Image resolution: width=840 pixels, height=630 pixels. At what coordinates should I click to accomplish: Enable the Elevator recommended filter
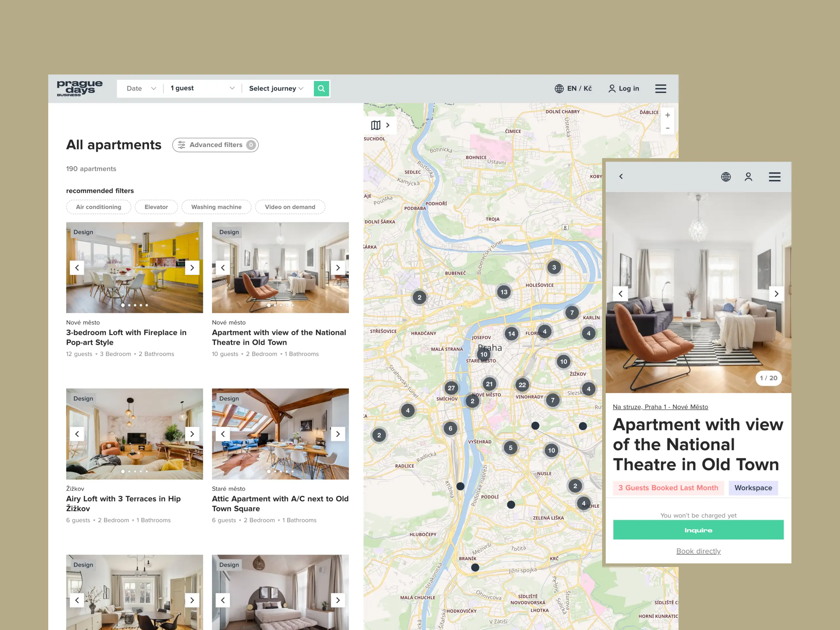[156, 207]
